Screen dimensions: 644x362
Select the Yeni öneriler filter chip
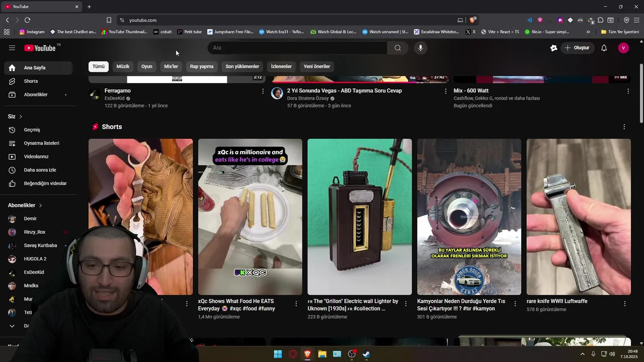click(317, 66)
